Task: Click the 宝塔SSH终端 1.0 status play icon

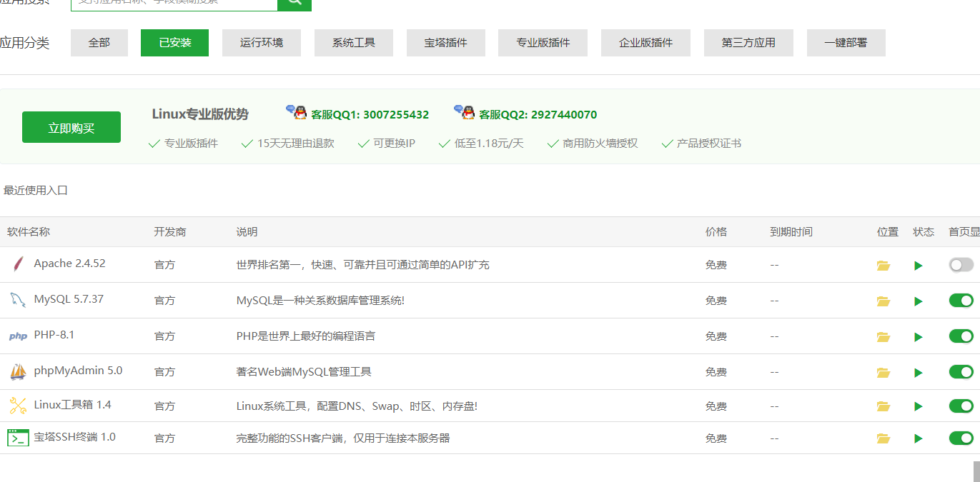Action: tap(919, 438)
